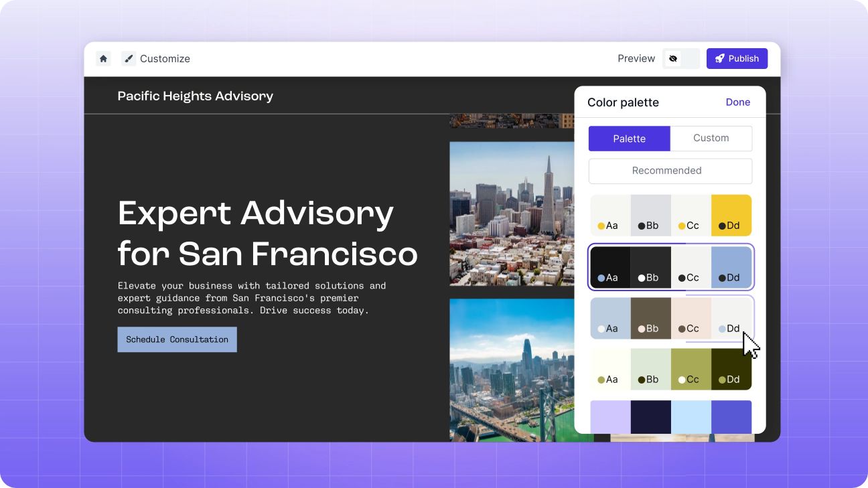Click the Schedule Consultation button
868x488 pixels.
coord(177,339)
